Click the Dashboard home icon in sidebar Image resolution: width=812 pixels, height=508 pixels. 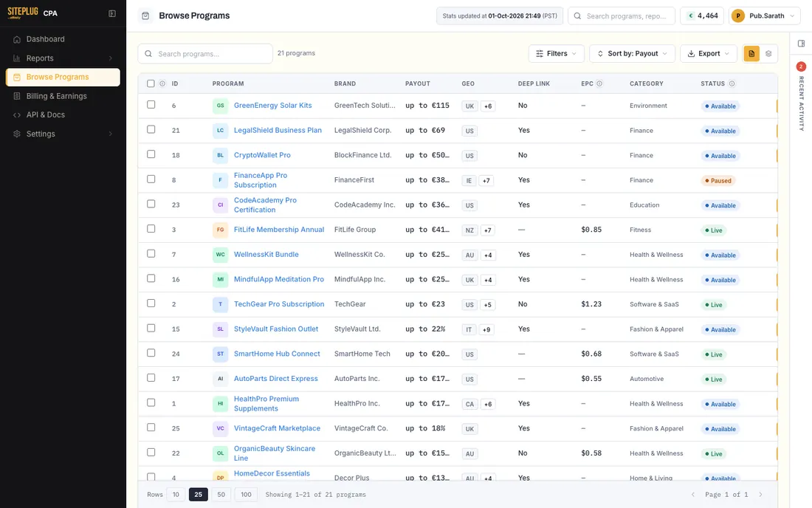(17, 39)
